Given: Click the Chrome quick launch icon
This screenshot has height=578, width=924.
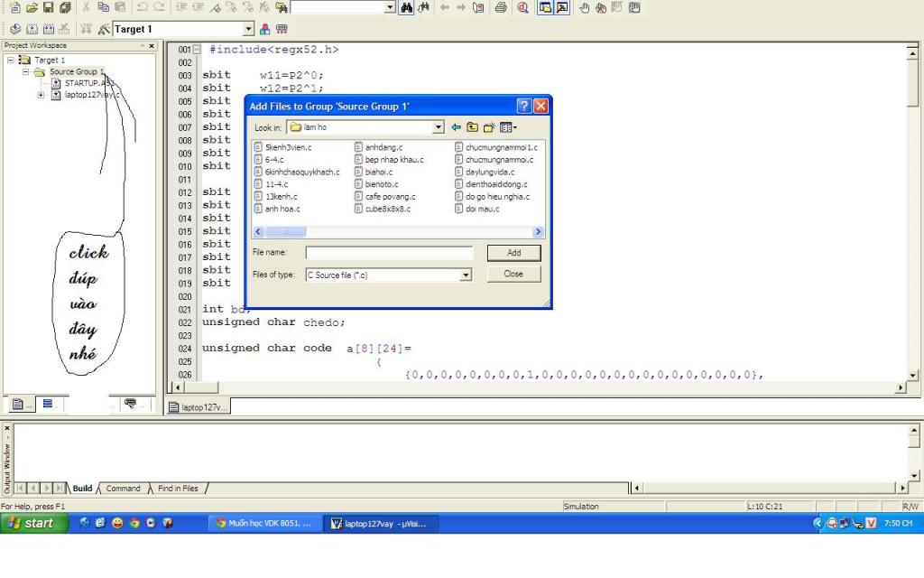Looking at the screenshot, I should click(134, 523).
